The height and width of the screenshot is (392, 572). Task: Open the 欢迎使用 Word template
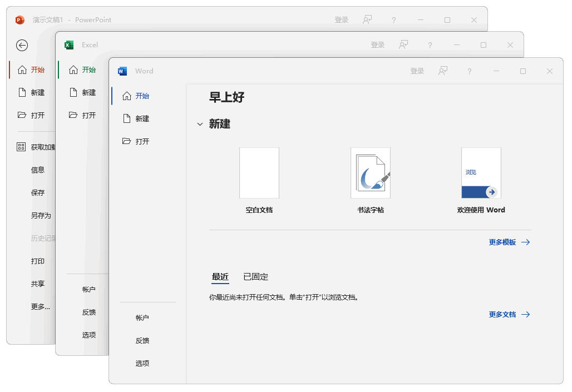481,173
